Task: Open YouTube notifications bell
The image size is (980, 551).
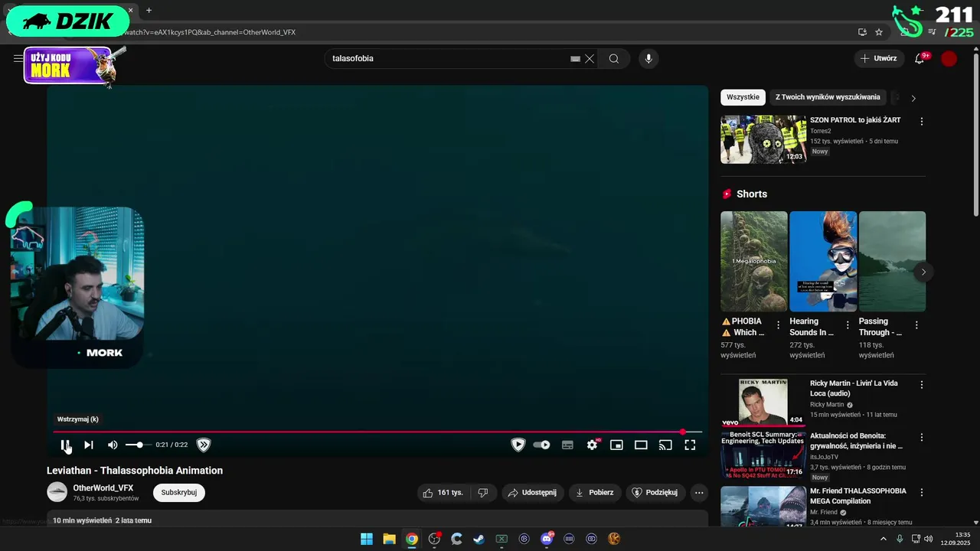Action: [920, 59]
